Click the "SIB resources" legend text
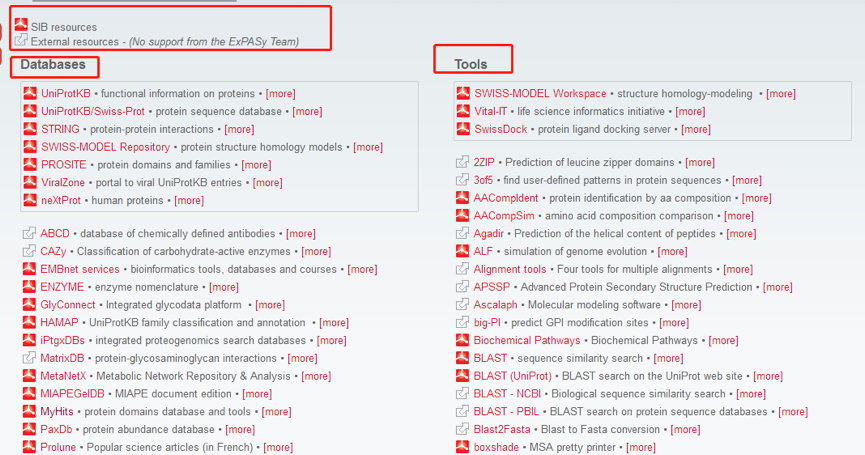The image size is (865, 455). coord(63,27)
